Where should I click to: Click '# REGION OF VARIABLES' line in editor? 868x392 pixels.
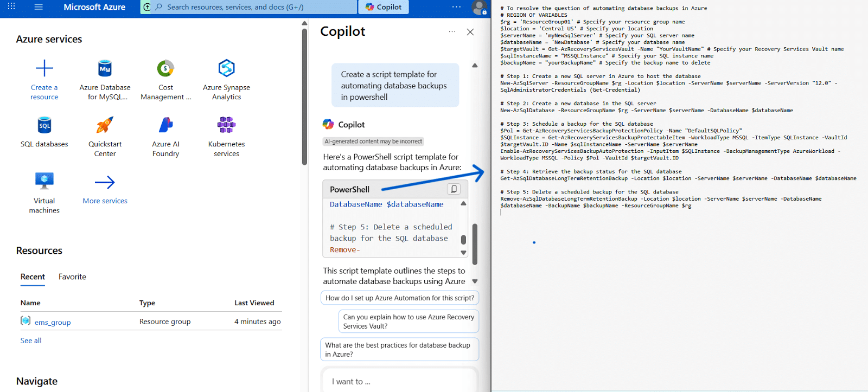coord(534,15)
